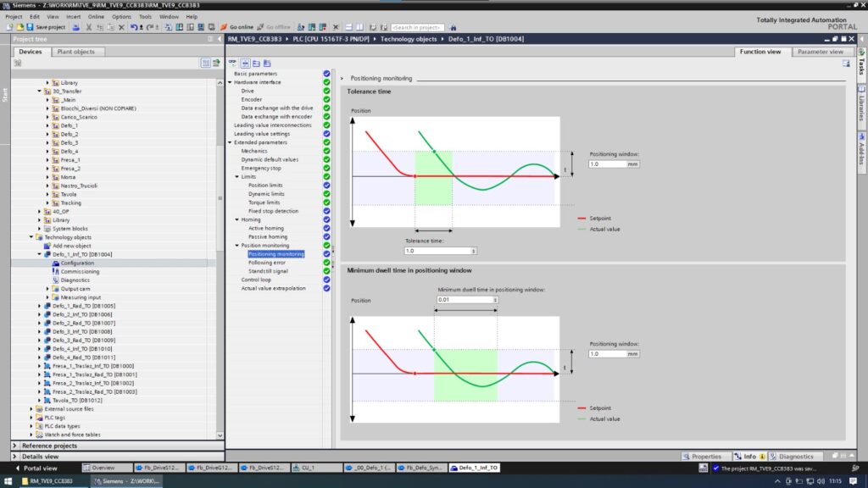The width and height of the screenshot is (868, 488).
Task: Click Tolerance time stepper arrows
Action: click(473, 251)
